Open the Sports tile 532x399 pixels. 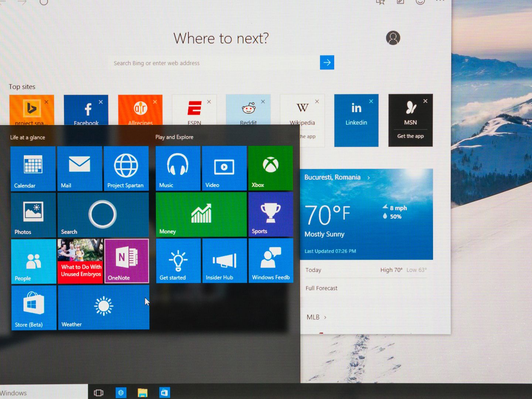pos(271,215)
